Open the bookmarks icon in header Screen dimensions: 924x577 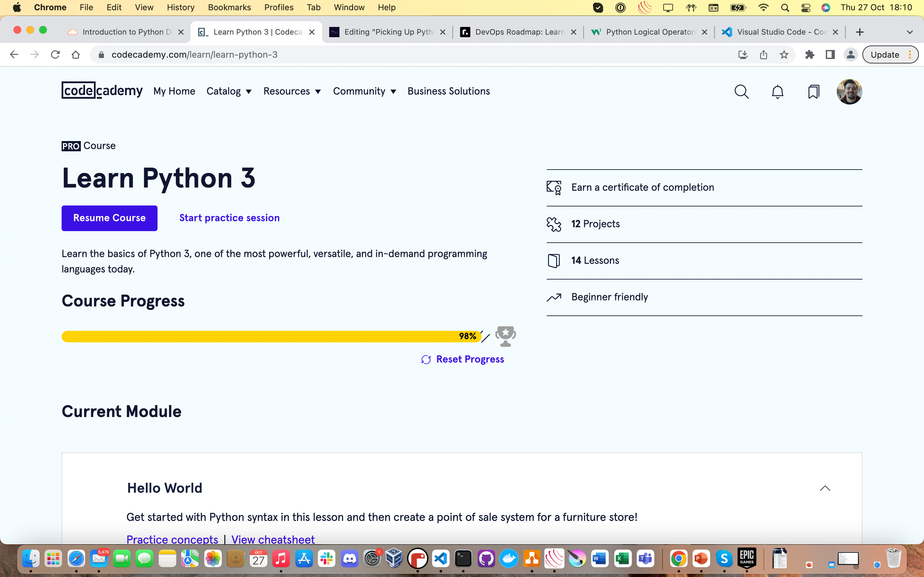[813, 92]
